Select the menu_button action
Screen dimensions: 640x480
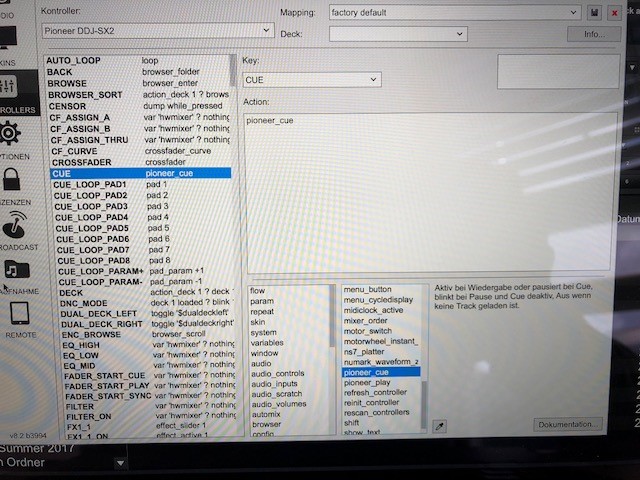pyautogui.click(x=367, y=289)
